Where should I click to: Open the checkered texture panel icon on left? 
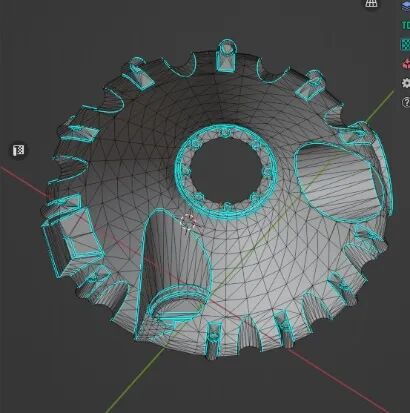(19, 151)
